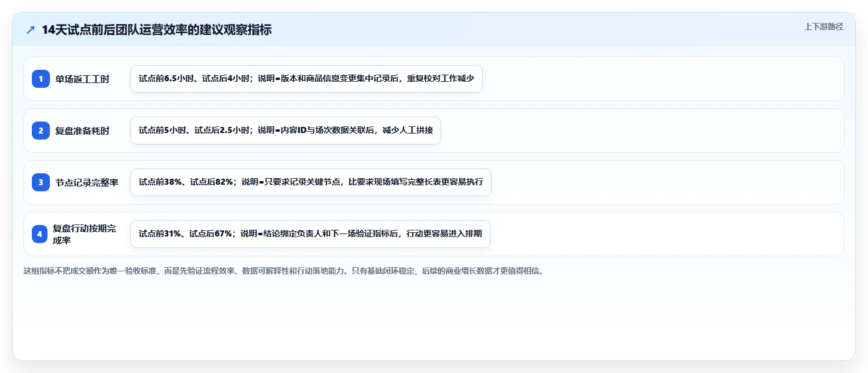
Task: Click the 单场返工工时 label
Action: coord(82,79)
